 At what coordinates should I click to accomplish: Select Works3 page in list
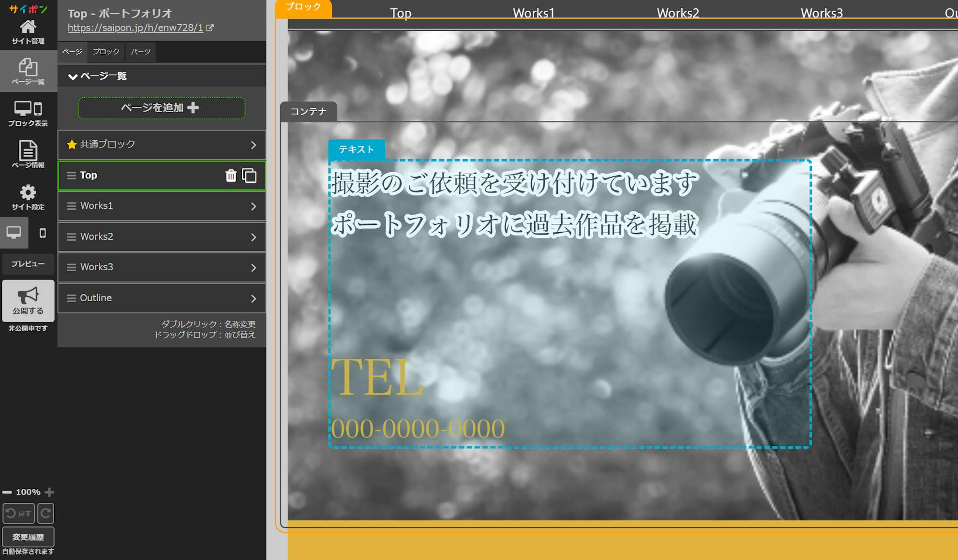(162, 267)
